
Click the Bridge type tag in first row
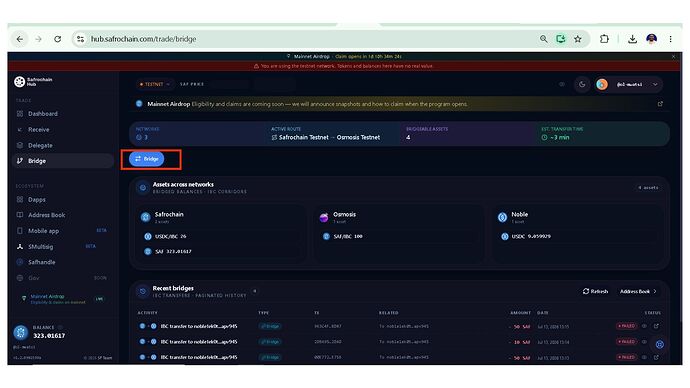click(x=270, y=326)
